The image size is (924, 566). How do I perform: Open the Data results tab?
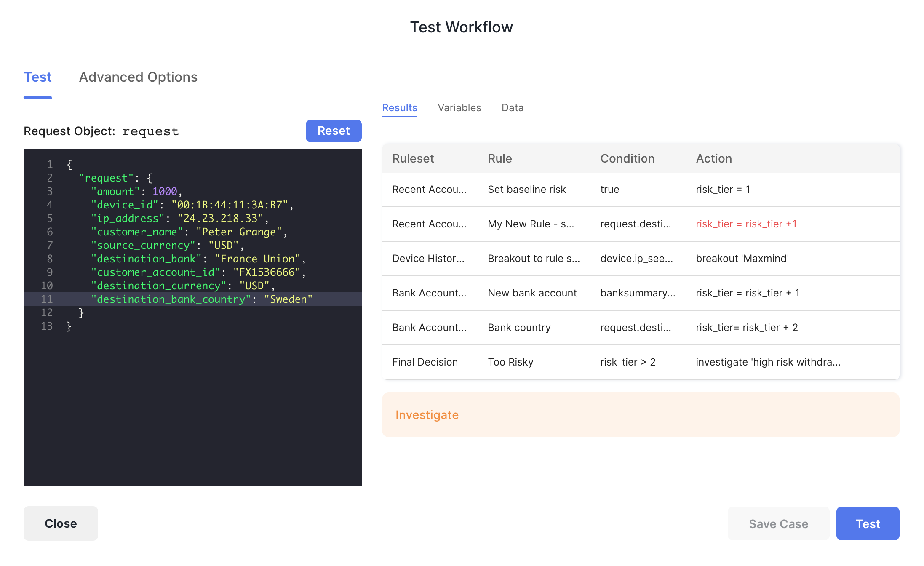point(512,108)
